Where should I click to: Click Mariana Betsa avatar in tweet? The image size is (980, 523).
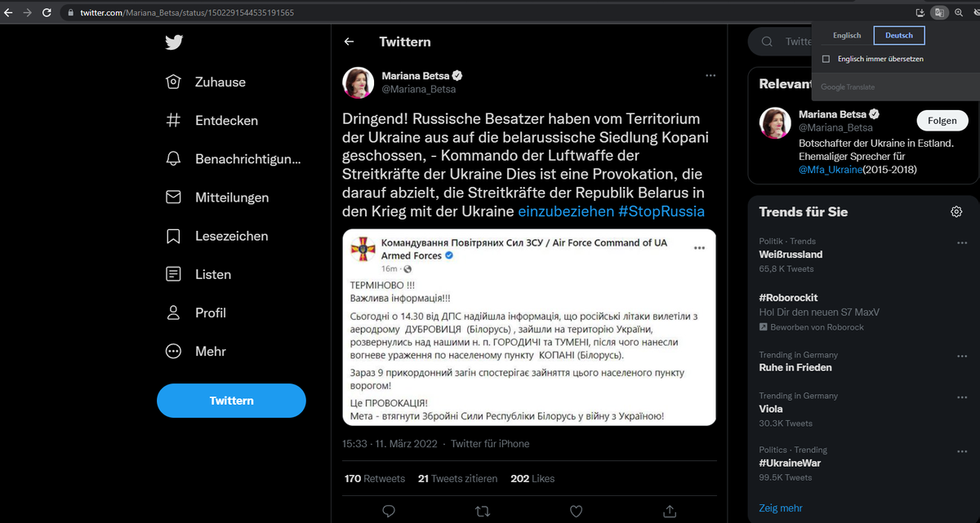coord(358,82)
